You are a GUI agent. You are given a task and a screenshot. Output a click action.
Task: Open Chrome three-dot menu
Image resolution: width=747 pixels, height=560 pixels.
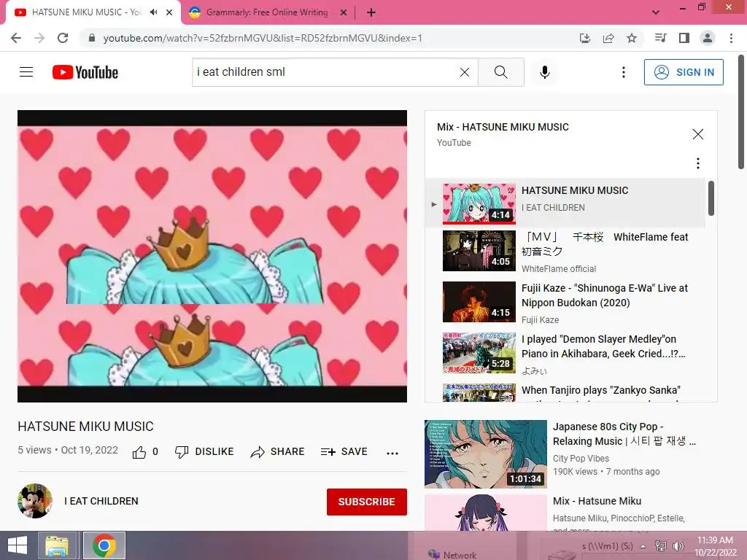click(x=731, y=38)
